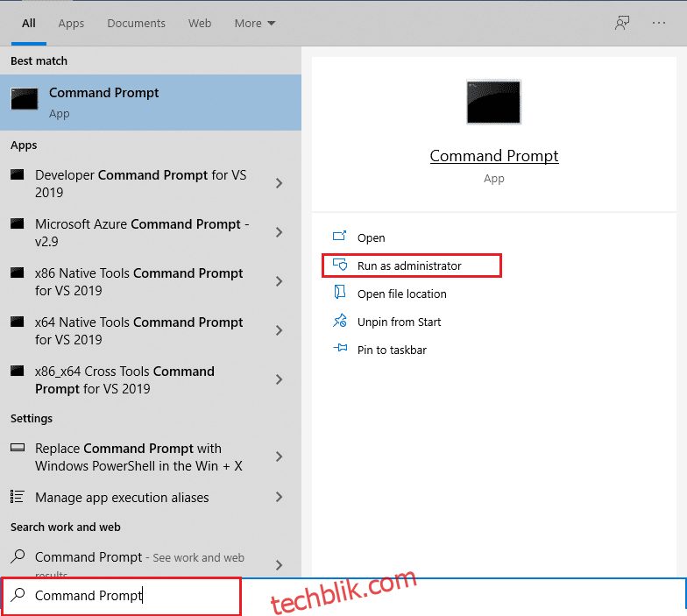This screenshot has height=616, width=687.
Task: Click Developer Command Prompt console icon
Action: 18,175
